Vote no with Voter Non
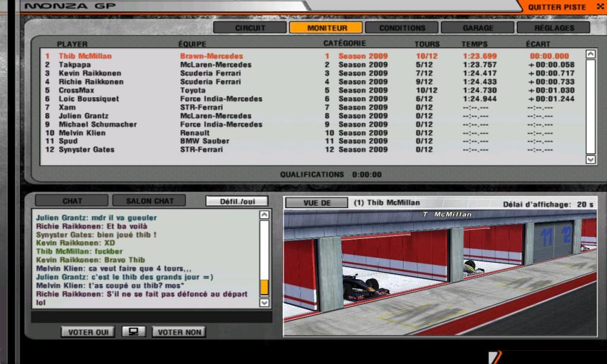Screen dimensions: 607x364 [179, 332]
